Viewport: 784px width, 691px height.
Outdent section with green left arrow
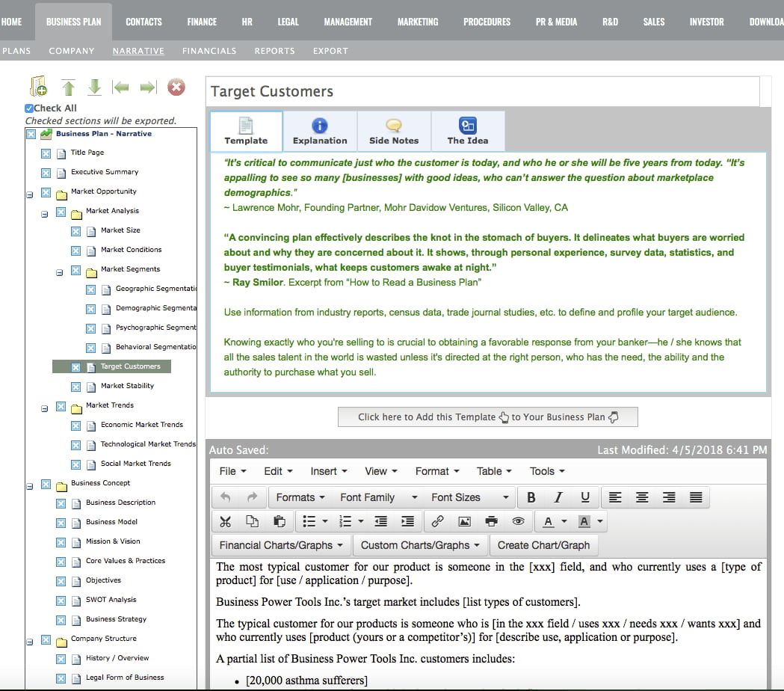pyautogui.click(x=120, y=87)
